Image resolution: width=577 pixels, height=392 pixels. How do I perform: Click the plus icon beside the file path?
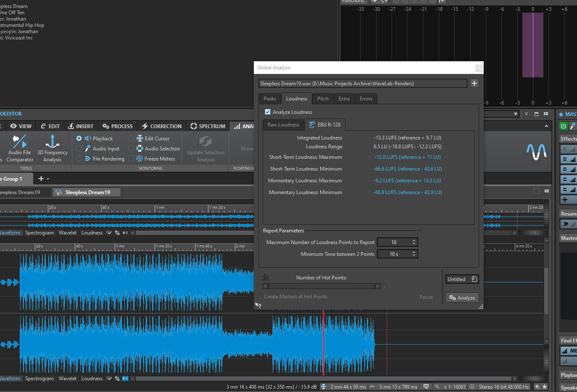(x=474, y=83)
